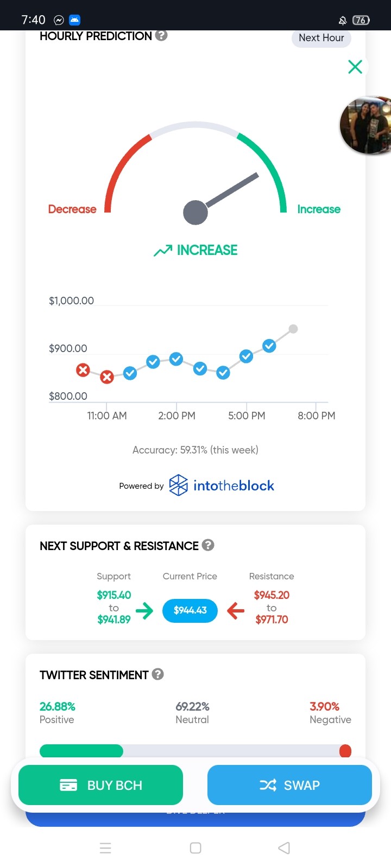391x868 pixels.
Task: Tap the grey upcoming prediction point
Action: [x=293, y=329]
